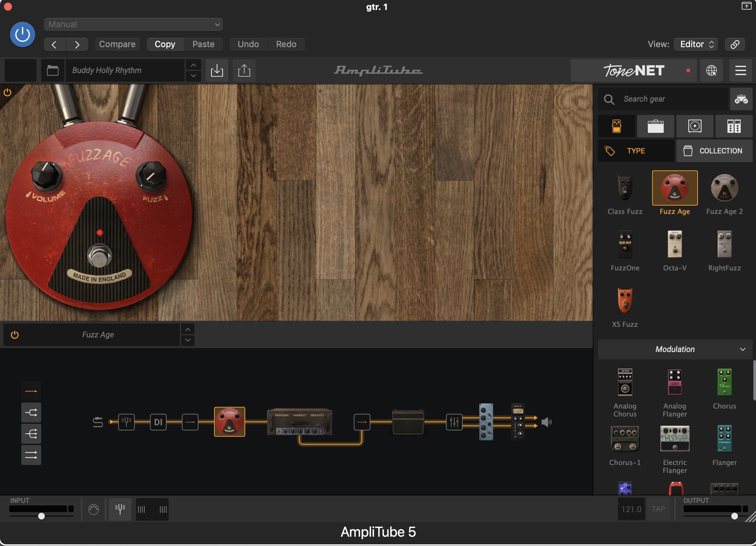This screenshot has height=546, width=756.
Task: Click the 121.0 tempo field
Action: [x=631, y=509]
